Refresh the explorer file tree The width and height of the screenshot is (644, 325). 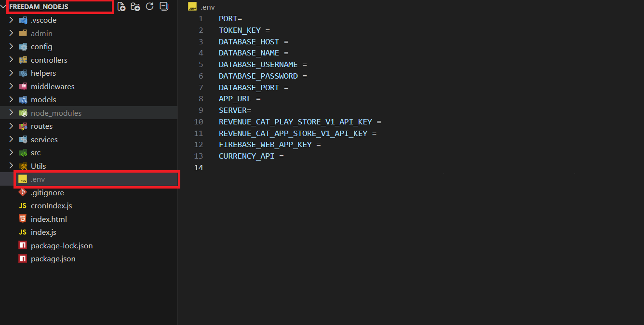(x=150, y=6)
